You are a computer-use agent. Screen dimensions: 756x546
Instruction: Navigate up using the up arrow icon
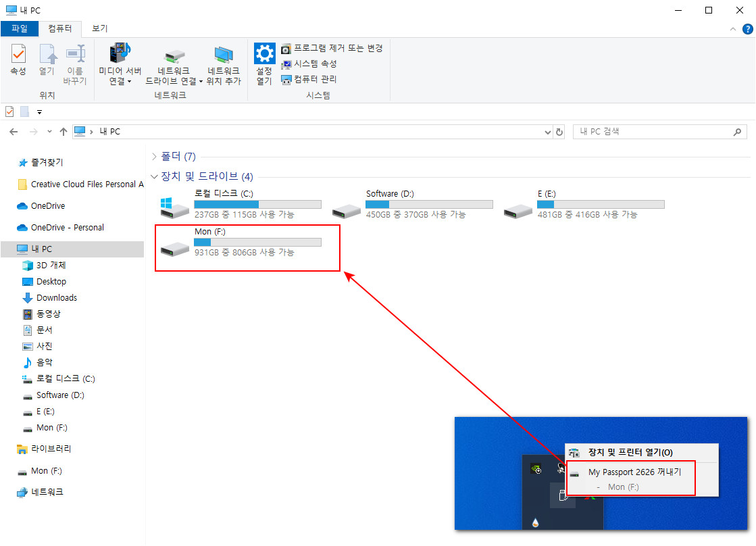(x=63, y=131)
